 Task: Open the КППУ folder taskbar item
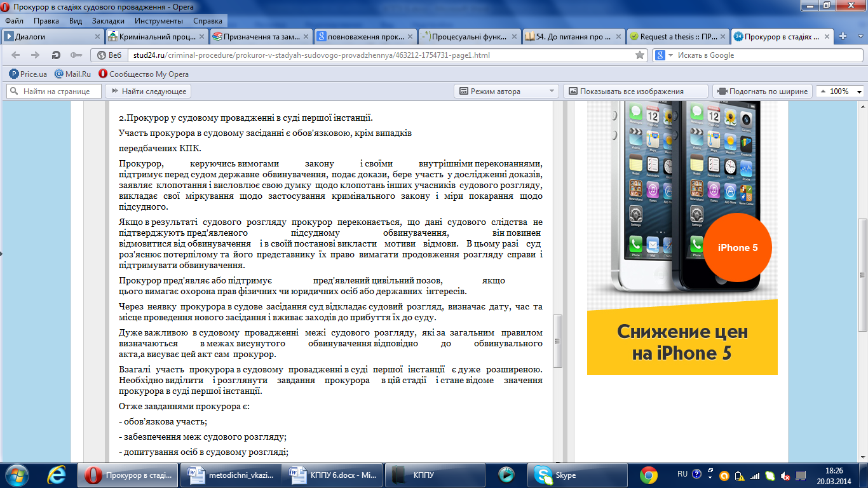click(x=436, y=475)
